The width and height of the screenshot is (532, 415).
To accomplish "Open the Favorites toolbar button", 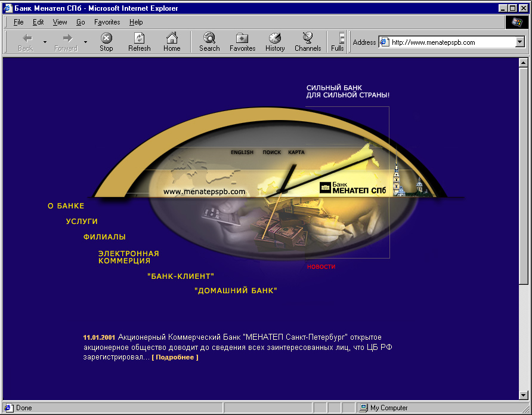I will pos(242,42).
